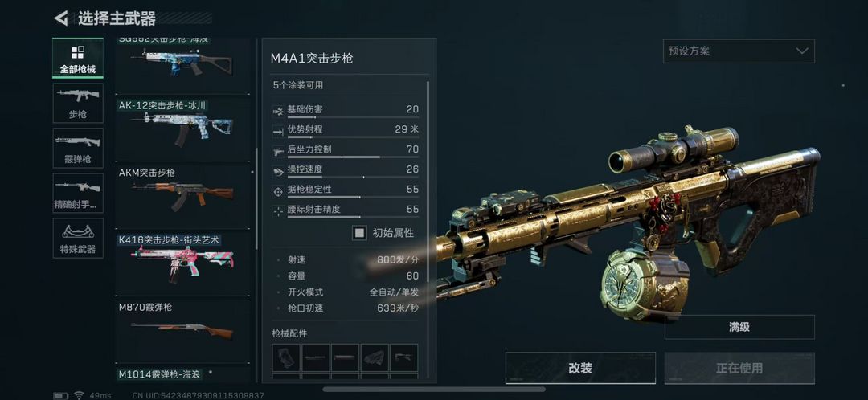This screenshot has height=400, width=868.
Task: Choose the 霰弹枪 shotgun category icon
Action: coord(77,148)
